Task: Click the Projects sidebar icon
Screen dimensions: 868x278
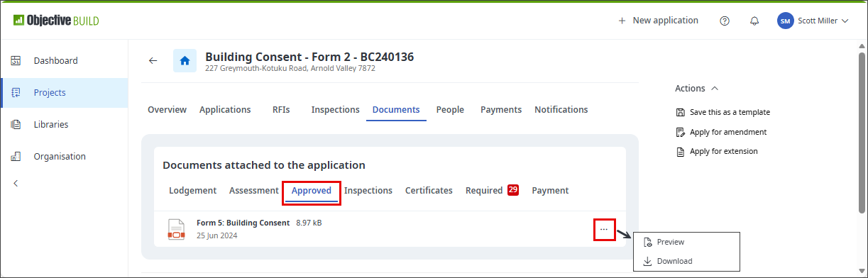Action: (x=16, y=92)
